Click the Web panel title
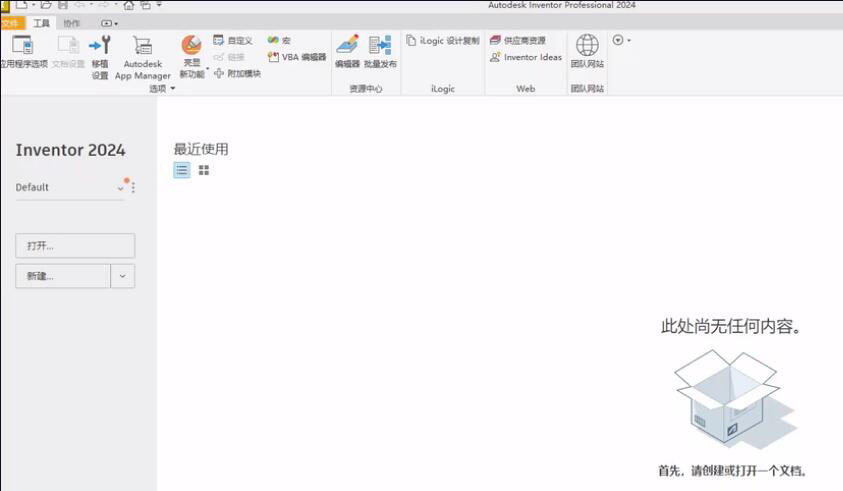Image resolution: width=843 pixels, height=491 pixels. pyautogui.click(x=526, y=89)
